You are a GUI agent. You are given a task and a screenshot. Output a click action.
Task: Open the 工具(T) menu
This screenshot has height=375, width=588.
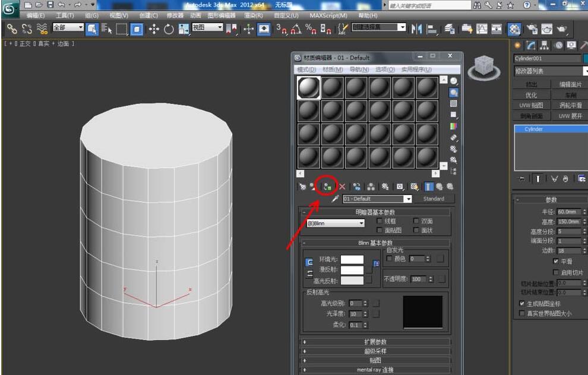click(x=65, y=15)
